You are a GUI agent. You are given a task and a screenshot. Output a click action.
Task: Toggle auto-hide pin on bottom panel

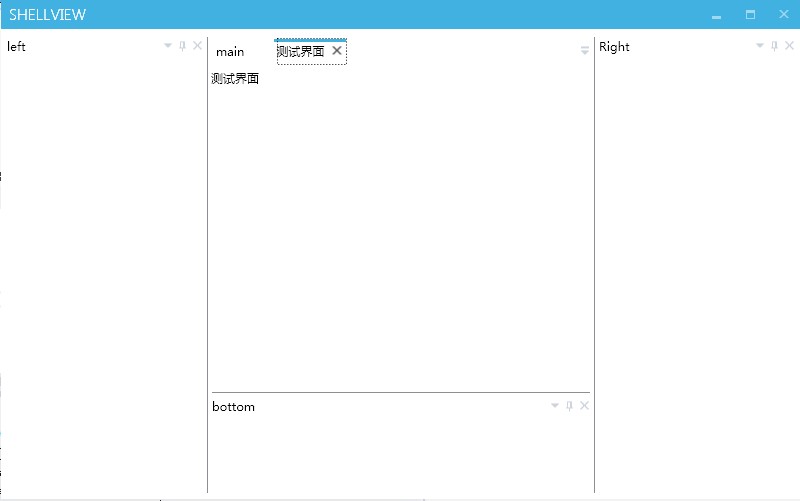[569, 406]
